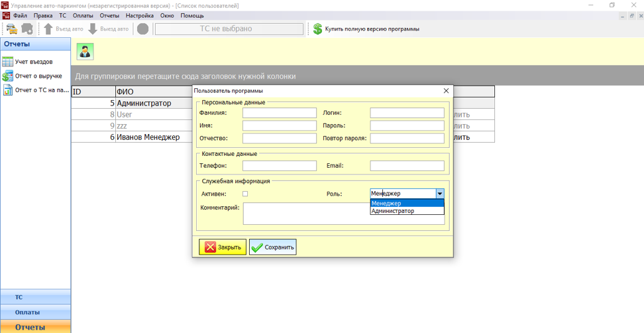Image resolution: width=644 pixels, height=333 pixels.
Task: Click the Сохранить button
Action: point(273,247)
